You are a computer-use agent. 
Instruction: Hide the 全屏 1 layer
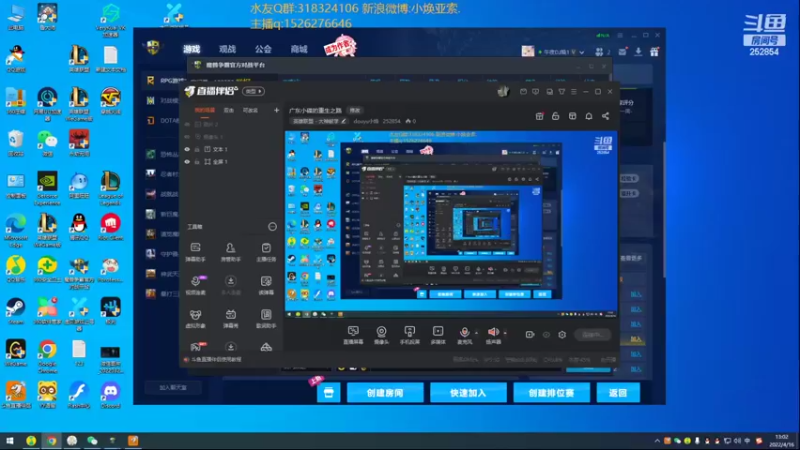187,162
